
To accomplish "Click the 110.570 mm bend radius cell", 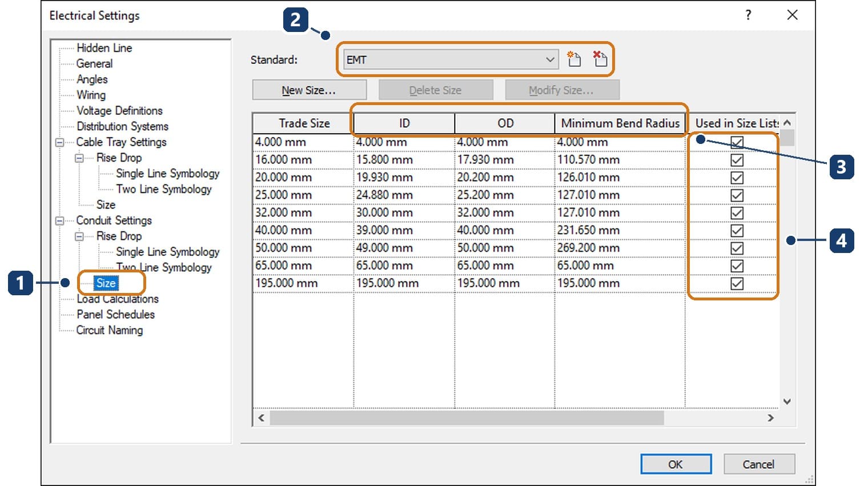I will click(x=620, y=160).
